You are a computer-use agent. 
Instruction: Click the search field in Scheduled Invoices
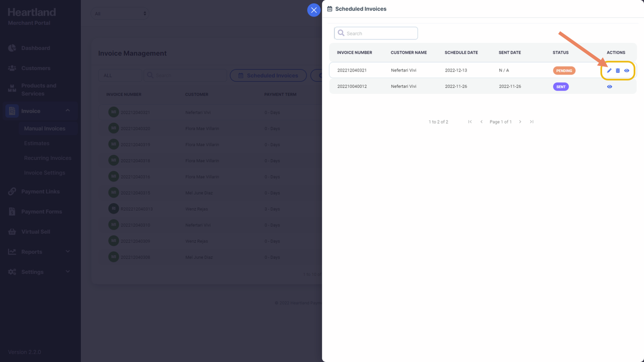376,33
